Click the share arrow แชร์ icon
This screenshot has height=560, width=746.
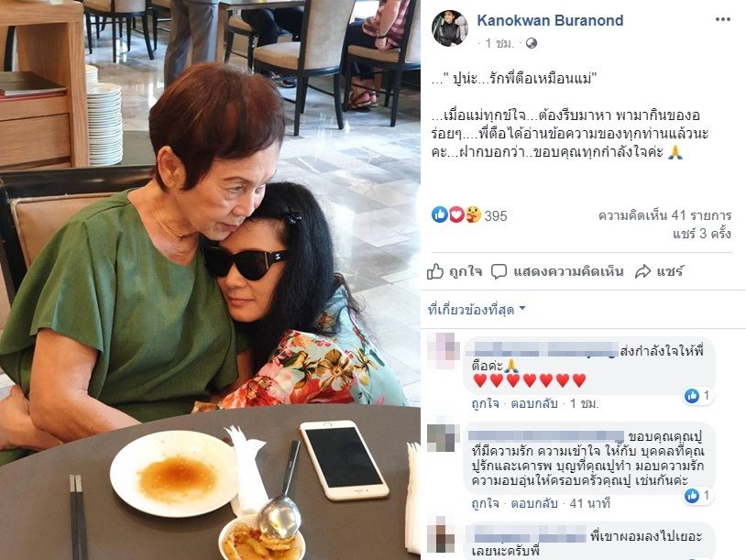tap(642, 271)
